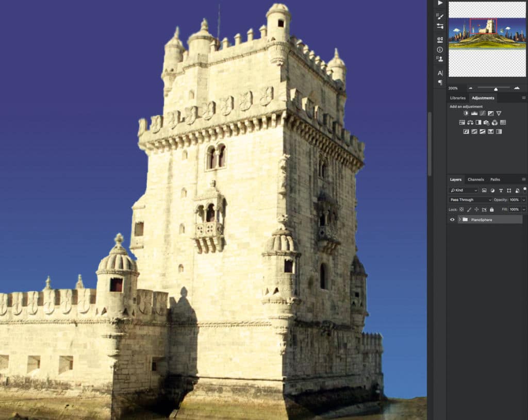Hide the PlanoSphere group layer

tap(452, 220)
